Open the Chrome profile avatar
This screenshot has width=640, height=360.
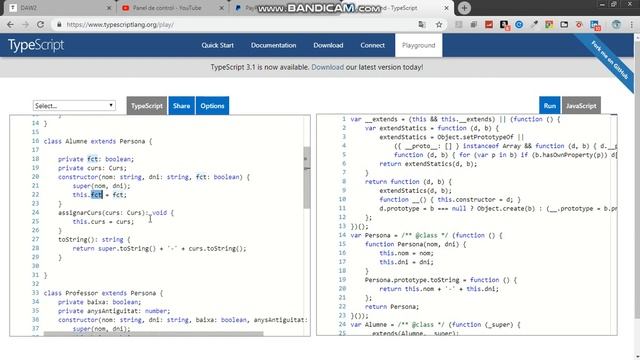(616, 24)
